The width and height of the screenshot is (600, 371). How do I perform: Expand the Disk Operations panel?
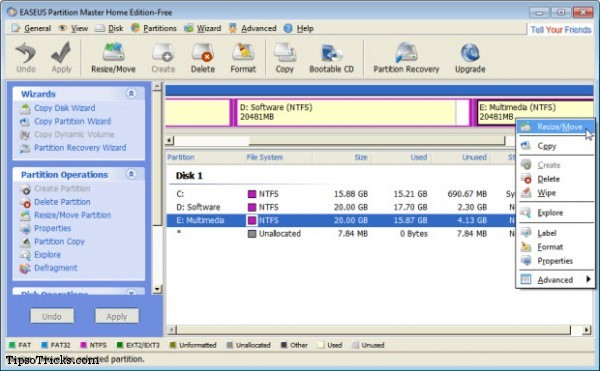click(x=131, y=292)
